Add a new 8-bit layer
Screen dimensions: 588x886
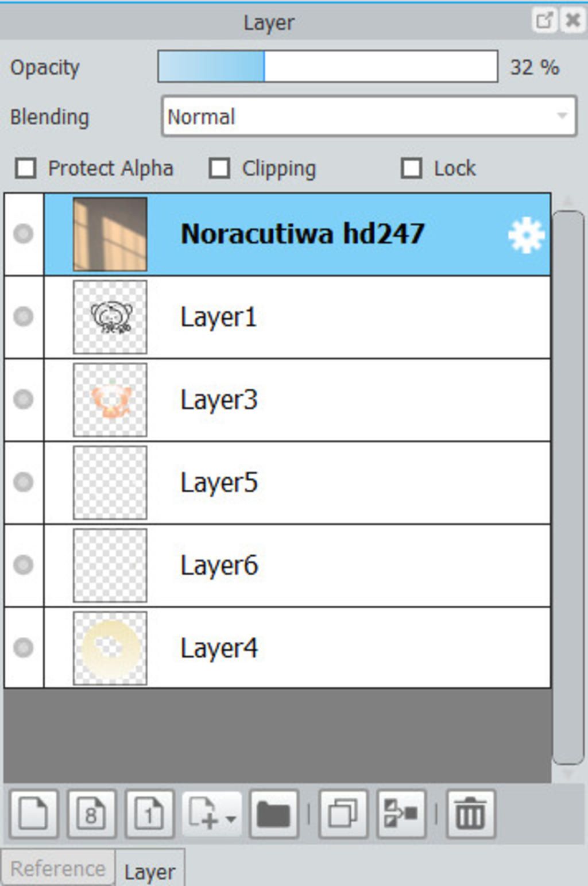pyautogui.click(x=91, y=814)
